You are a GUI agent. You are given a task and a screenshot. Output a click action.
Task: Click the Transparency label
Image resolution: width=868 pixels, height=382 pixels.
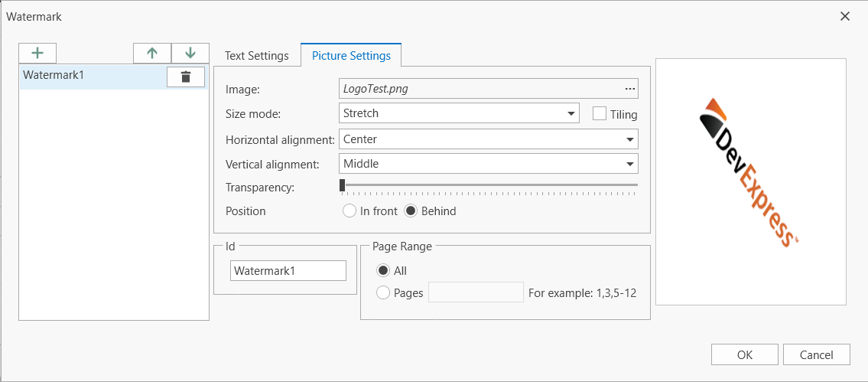(259, 188)
